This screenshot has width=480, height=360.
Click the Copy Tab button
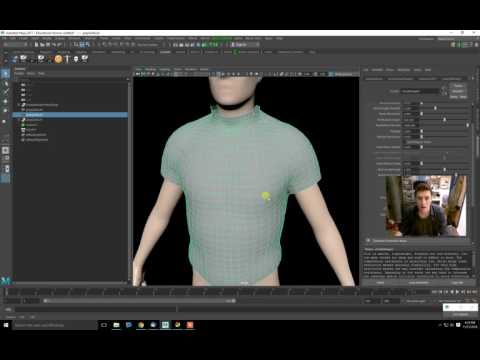[x=457, y=283]
